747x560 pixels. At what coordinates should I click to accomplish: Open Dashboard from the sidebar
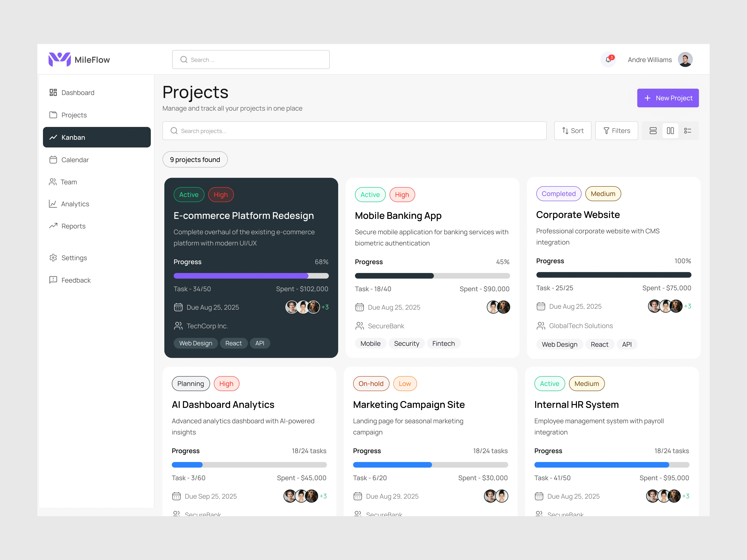click(78, 93)
